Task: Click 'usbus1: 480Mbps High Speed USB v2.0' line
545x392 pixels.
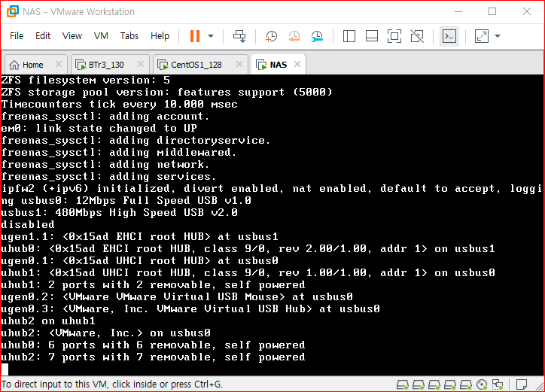Action: click(119, 212)
